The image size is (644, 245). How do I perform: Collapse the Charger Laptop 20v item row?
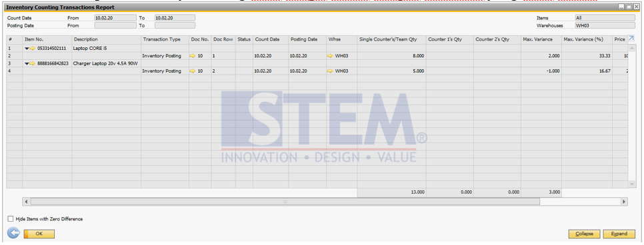(x=27, y=64)
